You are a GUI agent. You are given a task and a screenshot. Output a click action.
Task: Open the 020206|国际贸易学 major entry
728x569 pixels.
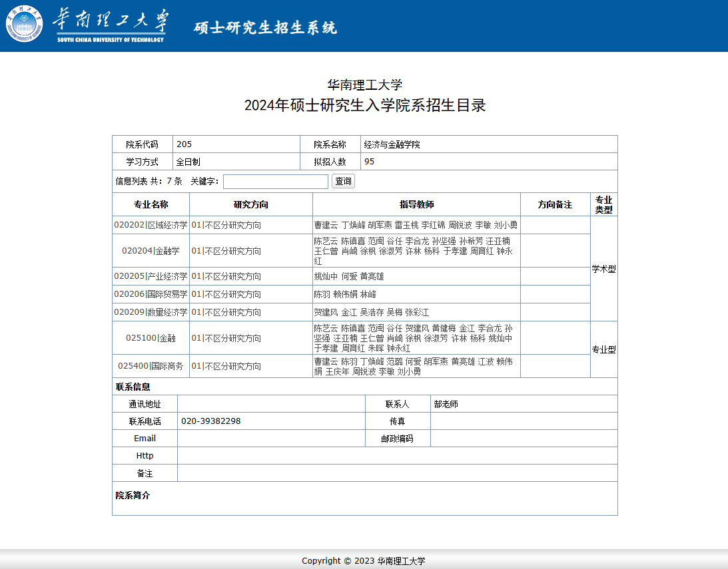[151, 294]
